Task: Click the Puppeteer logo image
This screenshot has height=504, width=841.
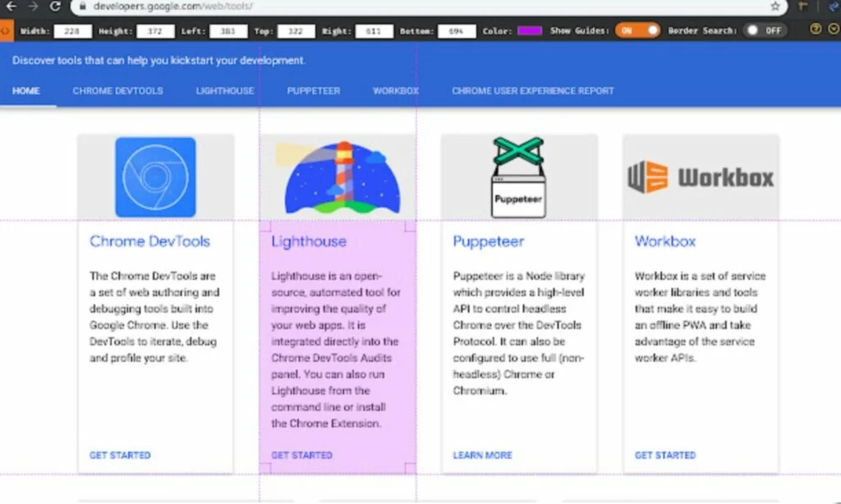Action: point(518,177)
